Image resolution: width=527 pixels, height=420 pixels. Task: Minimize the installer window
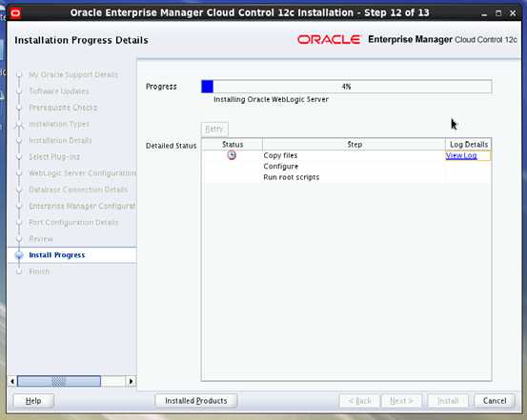click(484, 13)
